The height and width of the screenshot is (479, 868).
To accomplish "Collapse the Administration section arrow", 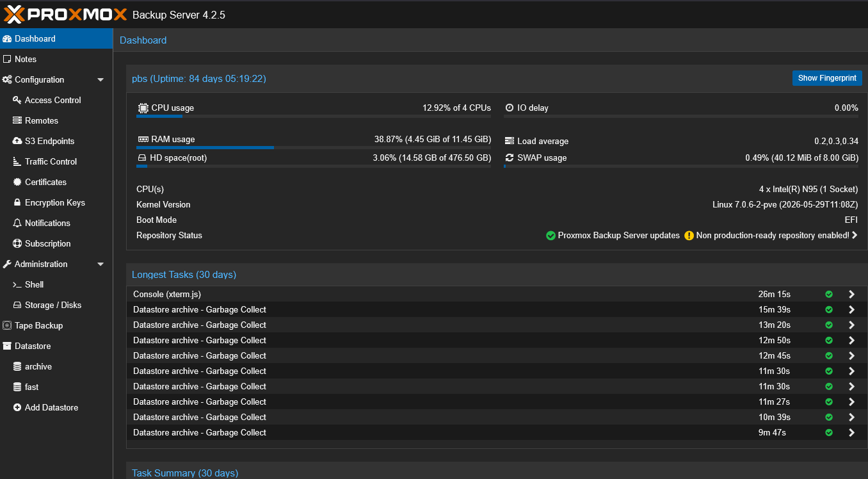I will click(x=100, y=264).
